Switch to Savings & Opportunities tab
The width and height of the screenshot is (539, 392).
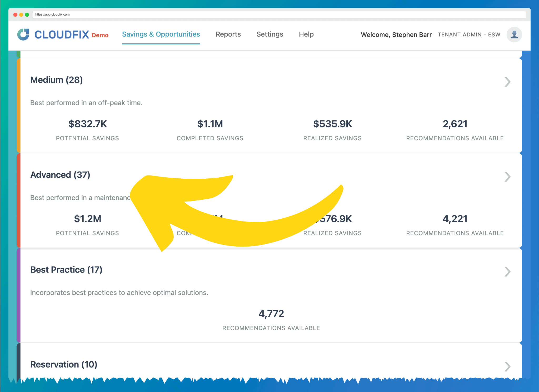[x=161, y=34]
